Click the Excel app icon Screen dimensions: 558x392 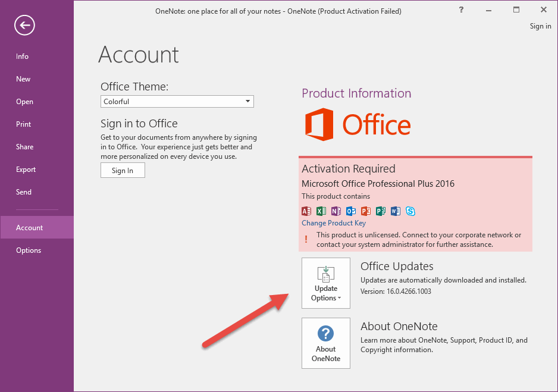321,211
